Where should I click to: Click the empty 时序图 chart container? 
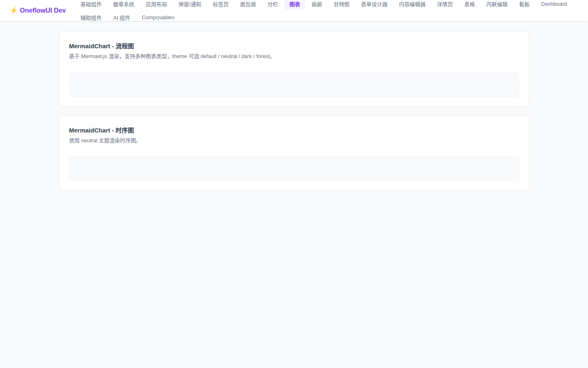tap(294, 168)
